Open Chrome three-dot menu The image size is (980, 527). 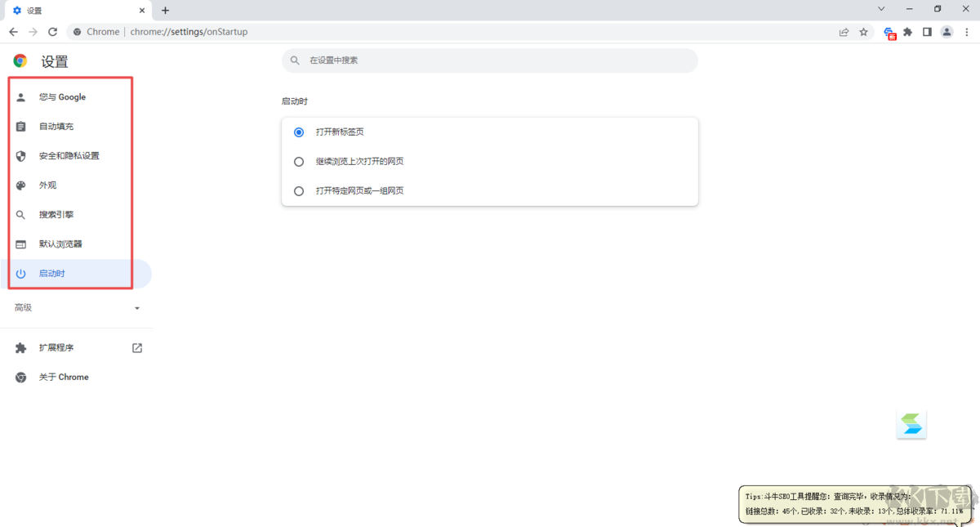(967, 32)
